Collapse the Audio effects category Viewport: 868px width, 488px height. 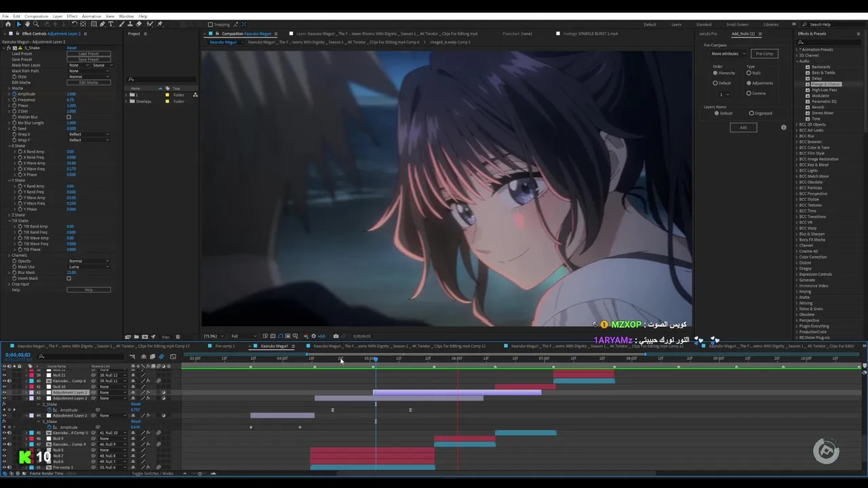[x=798, y=61]
